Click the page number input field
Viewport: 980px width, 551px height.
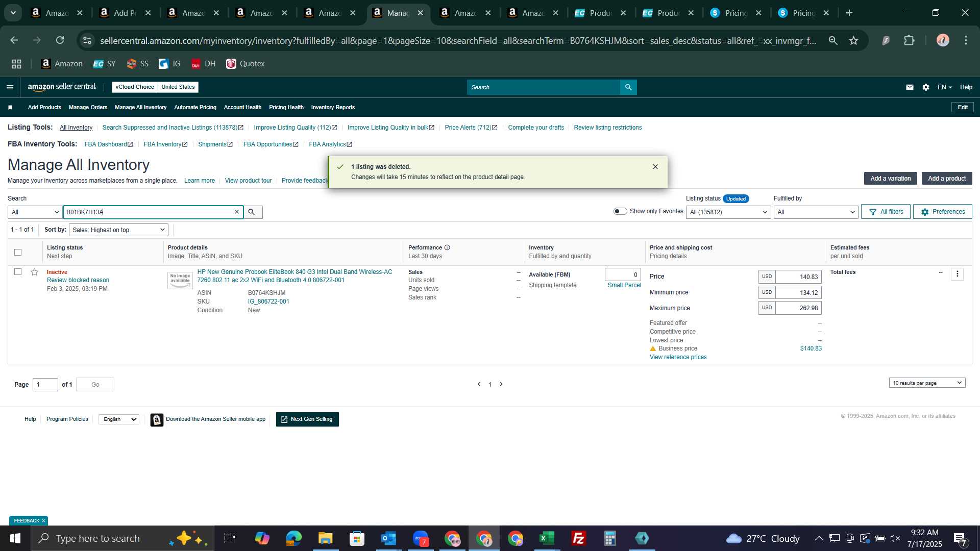click(45, 385)
